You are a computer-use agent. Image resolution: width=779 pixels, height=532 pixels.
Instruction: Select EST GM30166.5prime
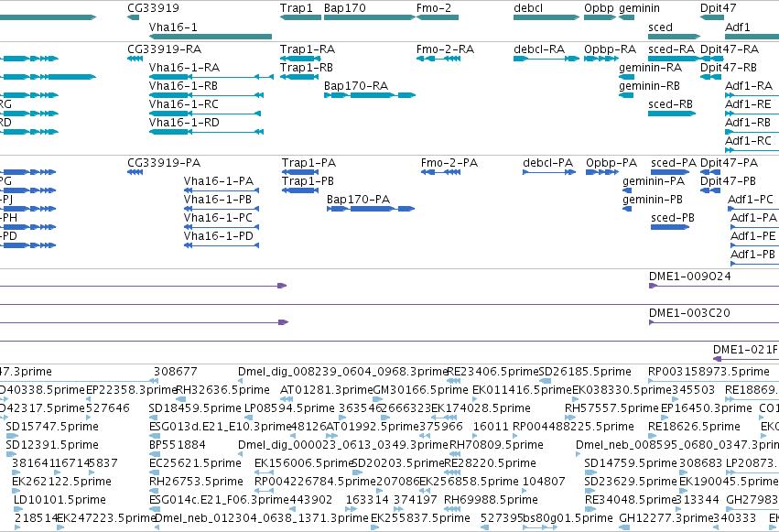click(378, 399)
